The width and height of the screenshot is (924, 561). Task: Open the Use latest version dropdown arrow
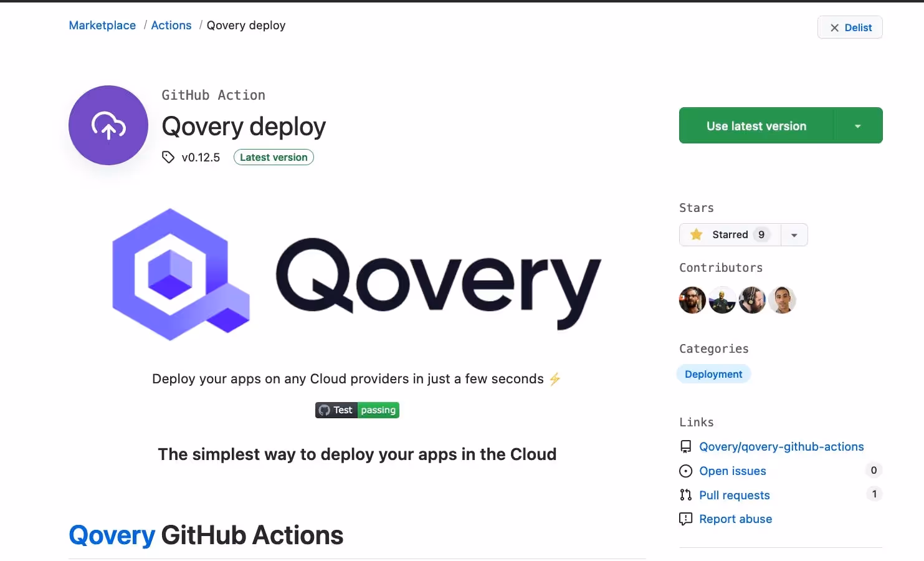coord(857,125)
